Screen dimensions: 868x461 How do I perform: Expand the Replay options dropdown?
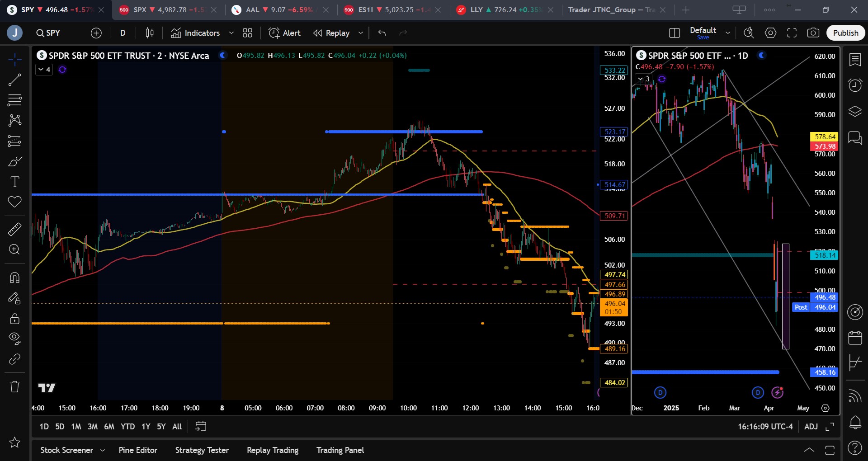click(x=361, y=33)
